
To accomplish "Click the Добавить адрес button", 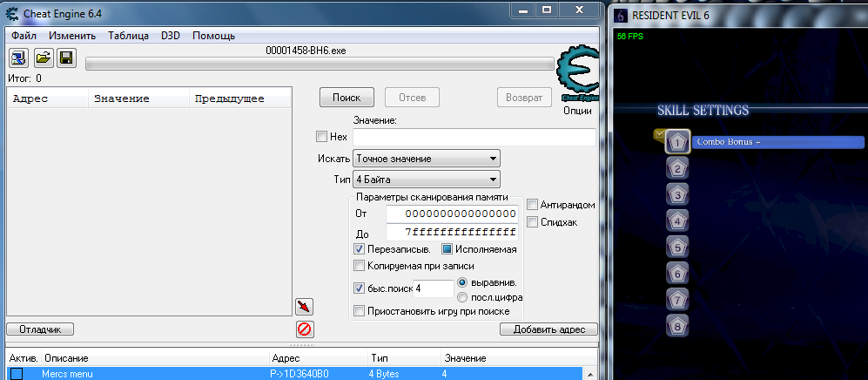I will coord(549,329).
